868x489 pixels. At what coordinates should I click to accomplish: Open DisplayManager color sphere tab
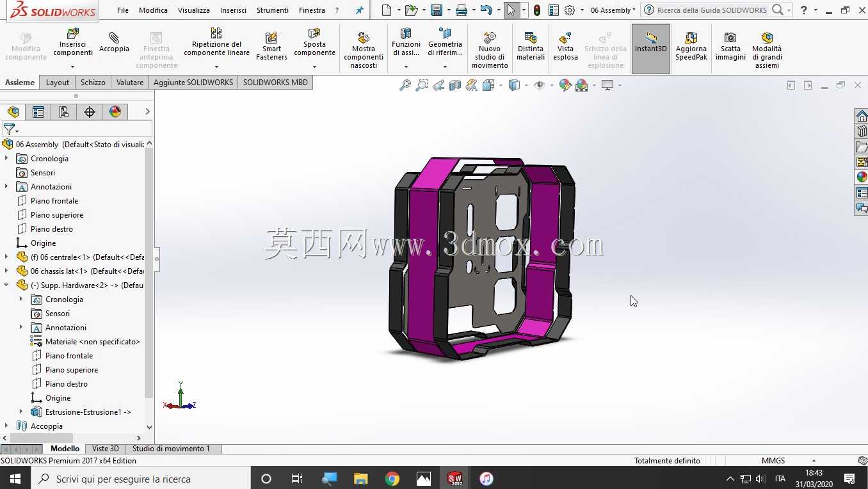click(115, 112)
